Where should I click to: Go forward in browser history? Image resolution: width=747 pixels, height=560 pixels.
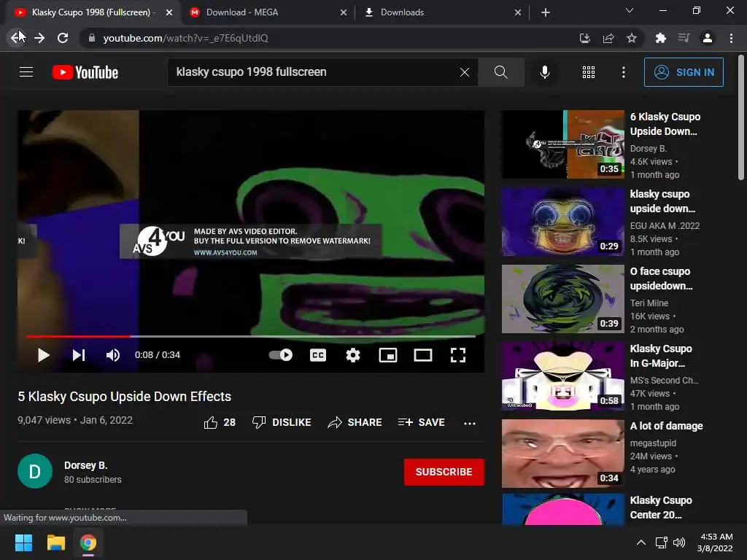click(x=39, y=38)
